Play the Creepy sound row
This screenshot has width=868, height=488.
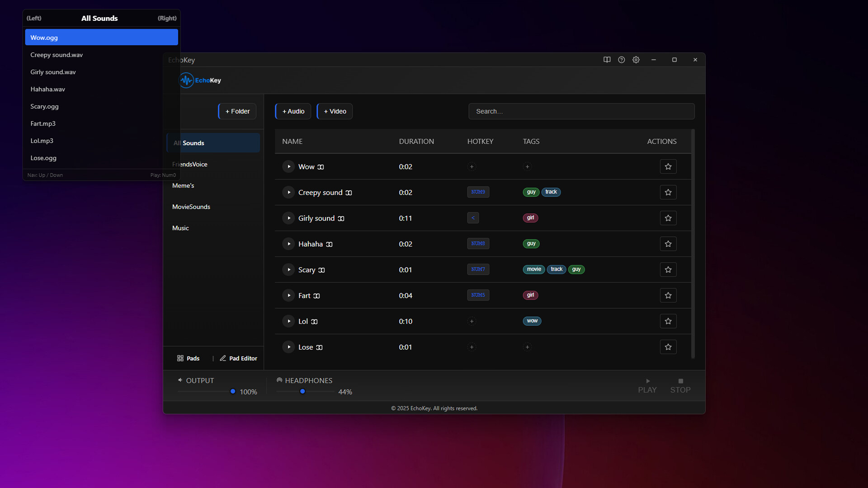[288, 192]
